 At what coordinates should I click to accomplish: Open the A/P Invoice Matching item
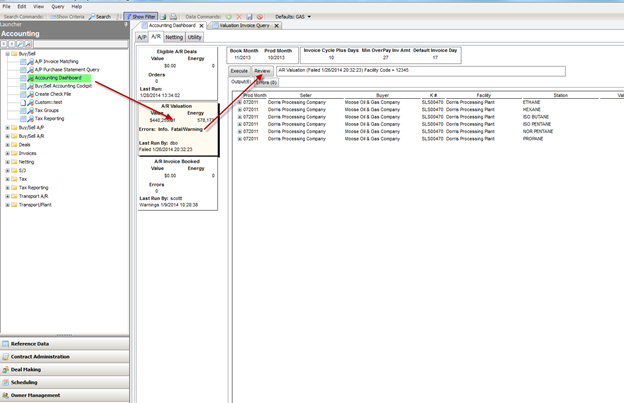tap(56, 61)
